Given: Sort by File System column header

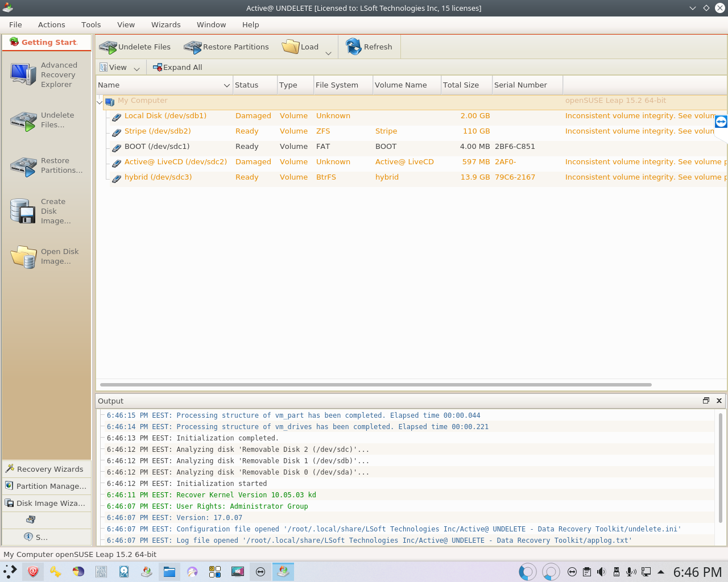Looking at the screenshot, I should click(343, 85).
